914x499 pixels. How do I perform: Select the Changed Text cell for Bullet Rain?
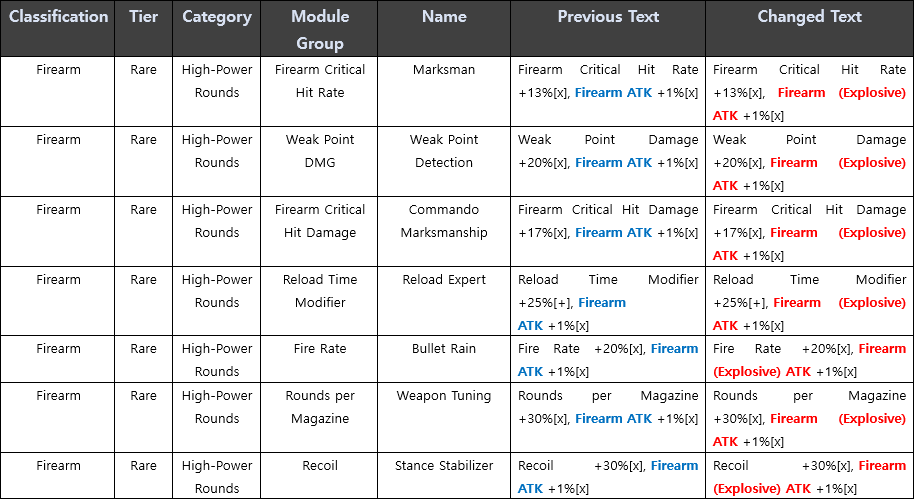[809, 360]
